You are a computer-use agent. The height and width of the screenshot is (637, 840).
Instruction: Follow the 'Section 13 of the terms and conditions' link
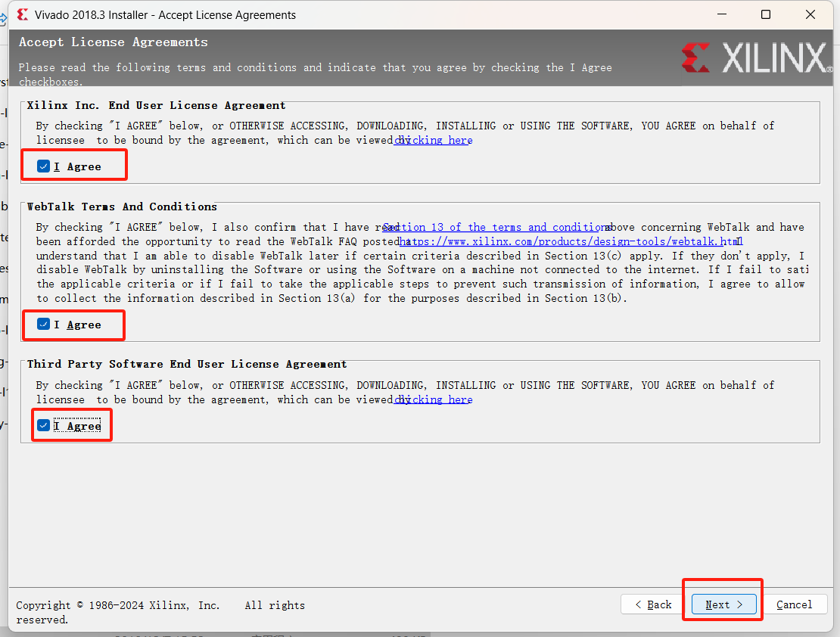498,227
